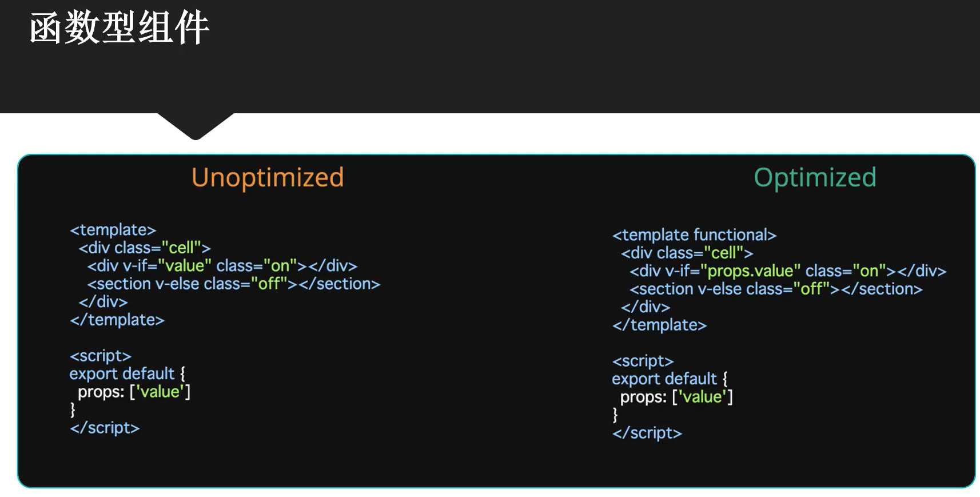This screenshot has width=980, height=497.
Task: Click the section v-else line under Unoptimized
Action: point(233,284)
